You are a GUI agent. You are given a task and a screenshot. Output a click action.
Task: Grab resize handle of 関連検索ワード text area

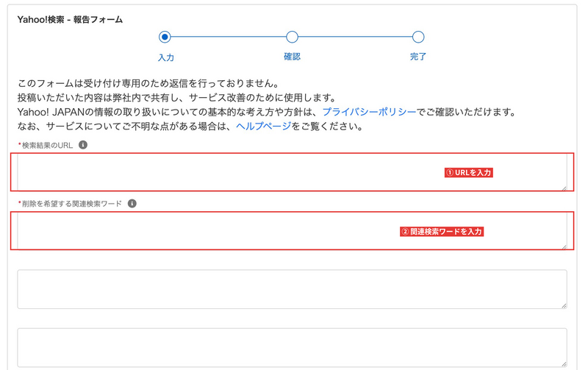pyautogui.click(x=564, y=246)
